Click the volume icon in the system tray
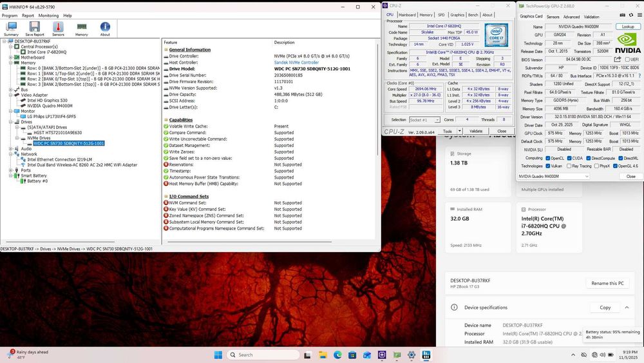The image size is (644, 363). tap(602, 355)
